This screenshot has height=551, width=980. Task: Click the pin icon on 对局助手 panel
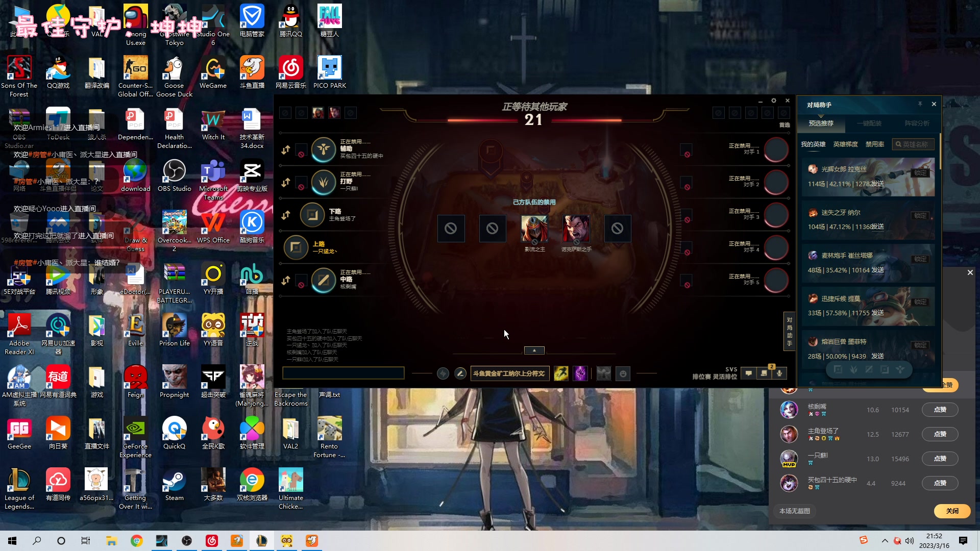click(920, 104)
